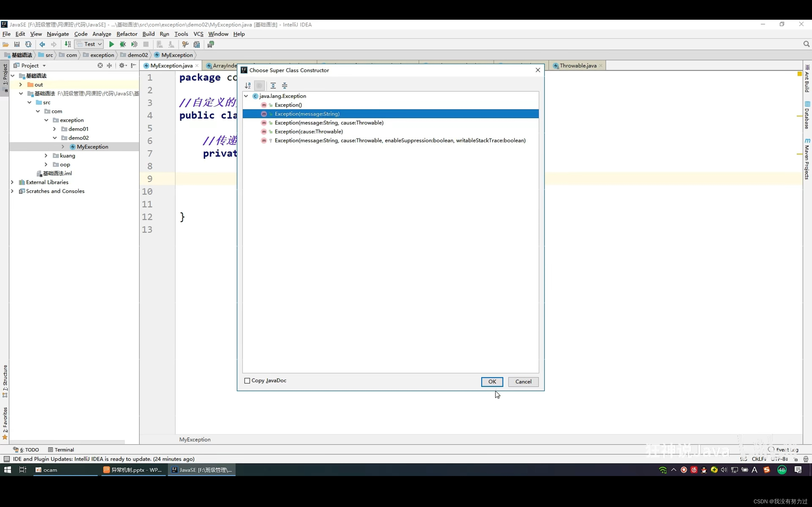
Task: Click the OK button to confirm
Action: pos(492,381)
